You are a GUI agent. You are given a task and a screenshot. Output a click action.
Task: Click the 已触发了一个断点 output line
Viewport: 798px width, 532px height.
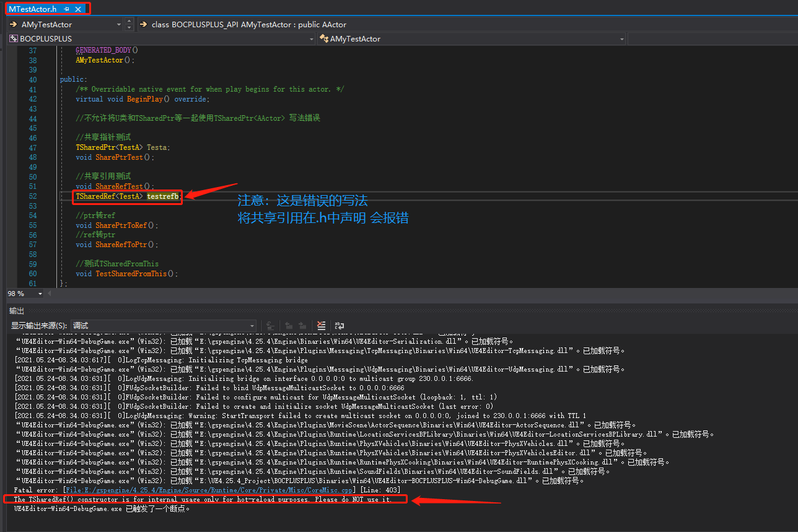[x=102, y=509]
